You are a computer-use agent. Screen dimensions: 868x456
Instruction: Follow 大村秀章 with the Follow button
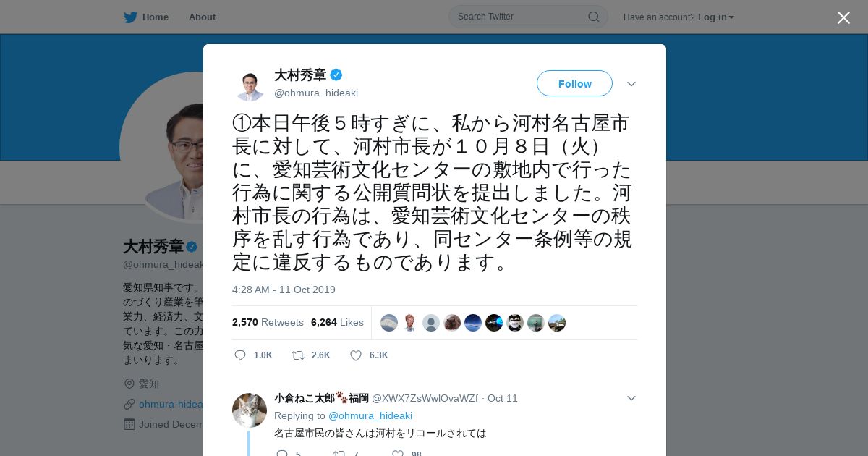tap(574, 83)
